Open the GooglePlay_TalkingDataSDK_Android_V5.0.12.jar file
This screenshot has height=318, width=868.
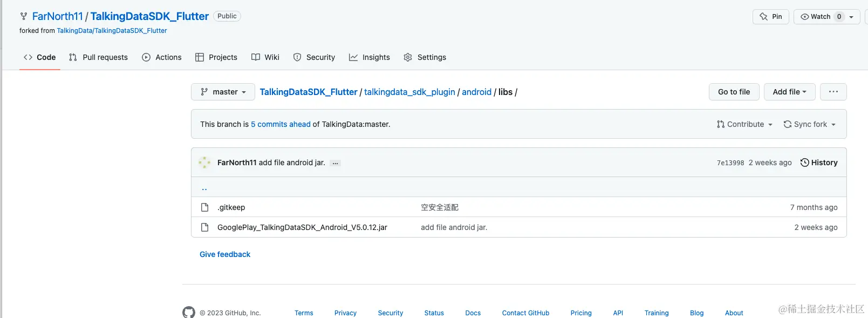pyautogui.click(x=302, y=227)
